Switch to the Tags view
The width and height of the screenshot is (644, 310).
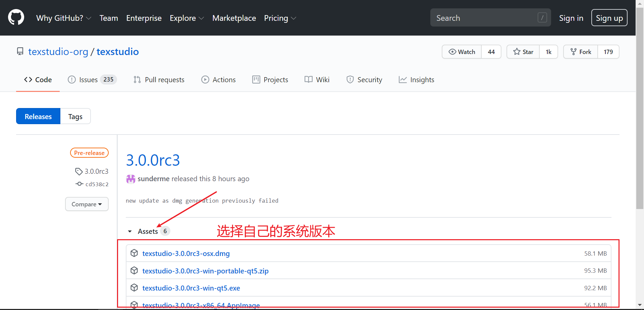coord(75,116)
